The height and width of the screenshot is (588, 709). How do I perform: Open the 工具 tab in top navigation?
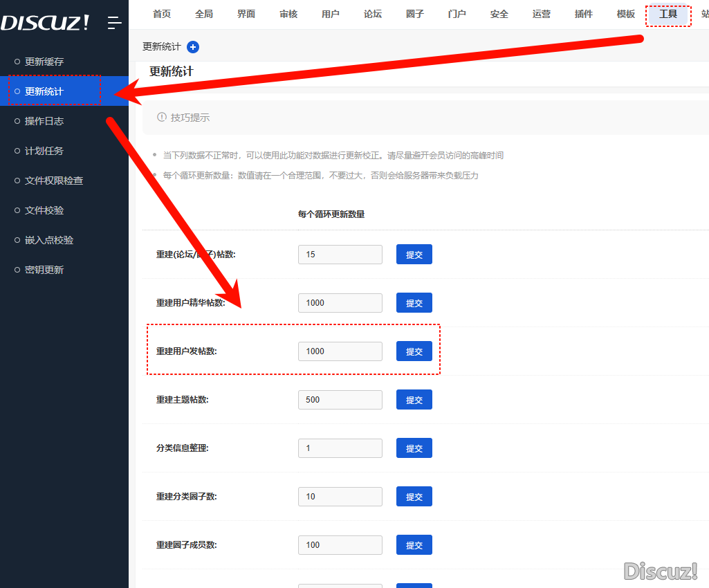tap(667, 14)
